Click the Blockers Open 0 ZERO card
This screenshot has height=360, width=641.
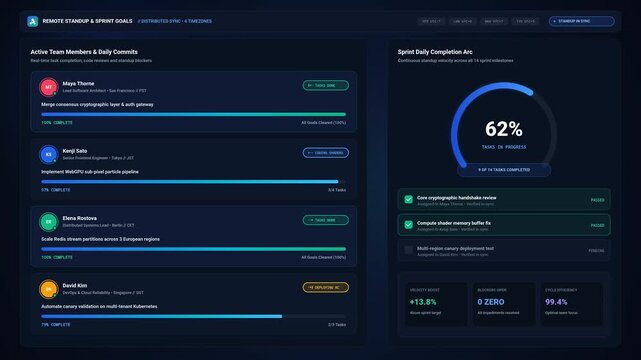point(504,304)
